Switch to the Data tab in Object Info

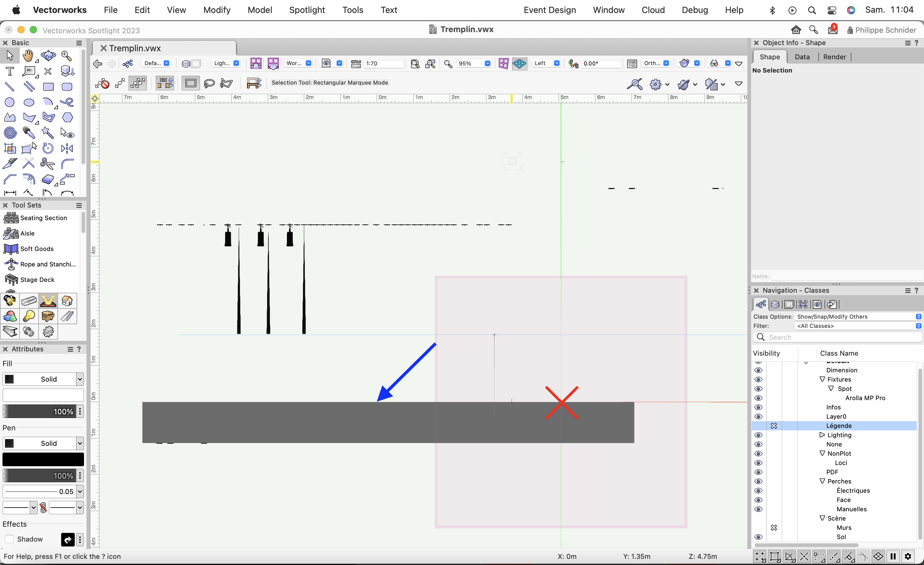click(802, 56)
